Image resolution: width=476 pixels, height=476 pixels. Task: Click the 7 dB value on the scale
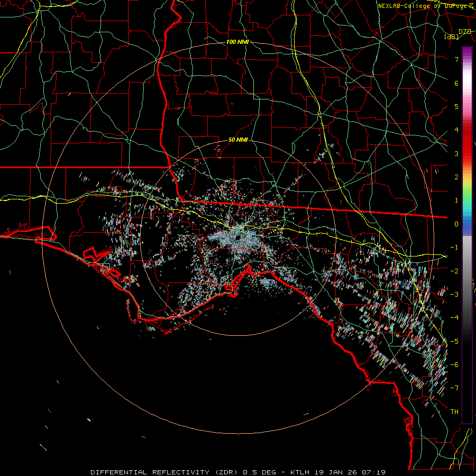(456, 59)
